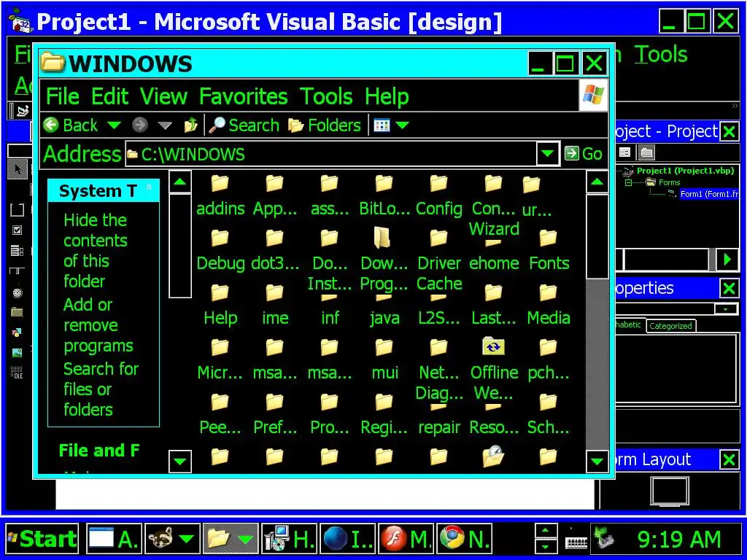Click Add or remove programs link
The image size is (747, 560).
pos(98,325)
